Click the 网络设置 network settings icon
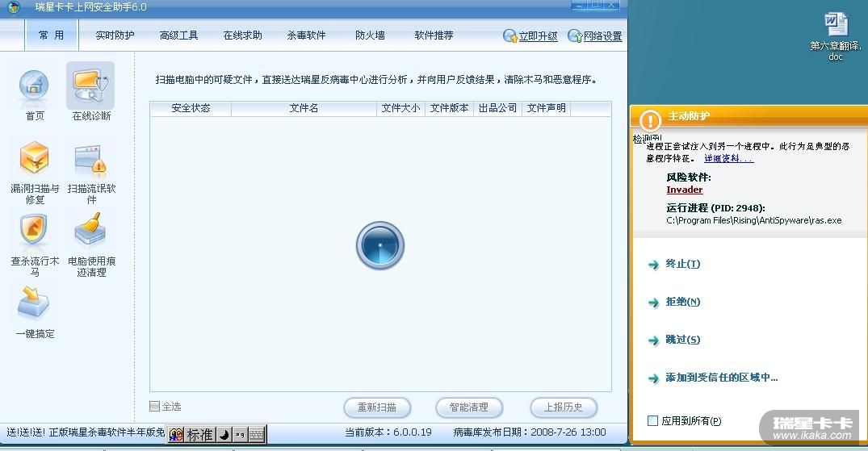Image resolution: width=868 pixels, height=451 pixels. pyautogui.click(x=575, y=36)
